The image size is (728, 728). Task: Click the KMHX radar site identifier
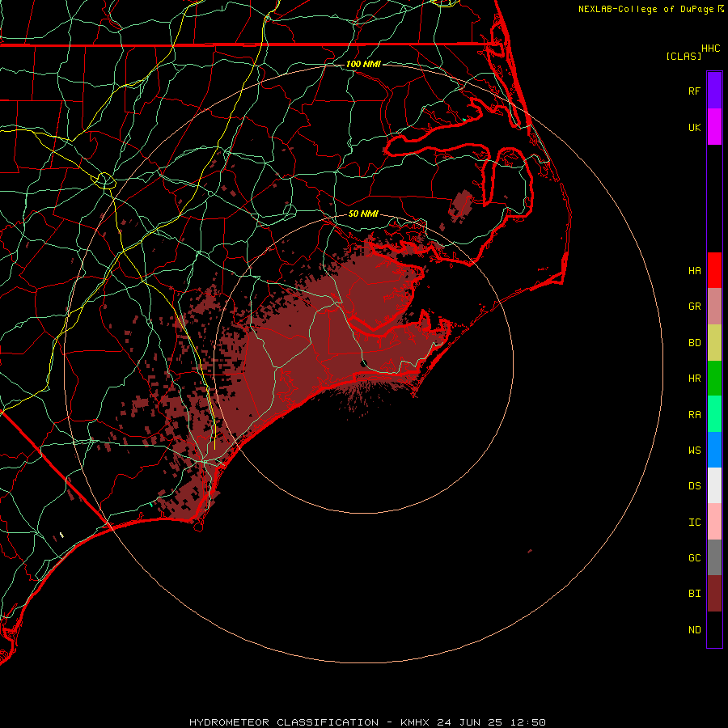pos(415,722)
